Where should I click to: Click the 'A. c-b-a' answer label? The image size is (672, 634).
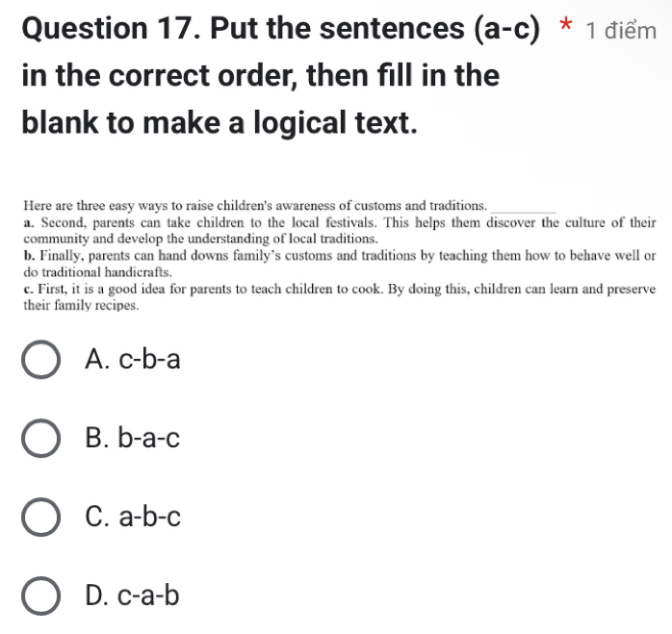click(133, 359)
